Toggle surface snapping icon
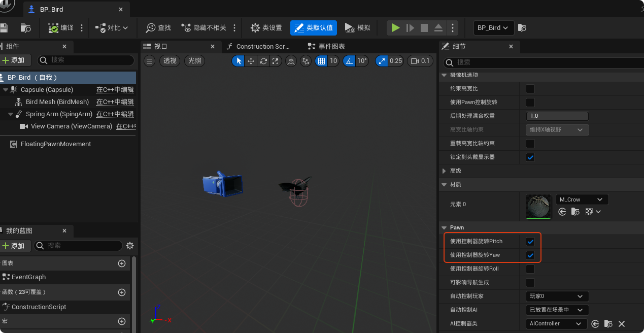 306,61
